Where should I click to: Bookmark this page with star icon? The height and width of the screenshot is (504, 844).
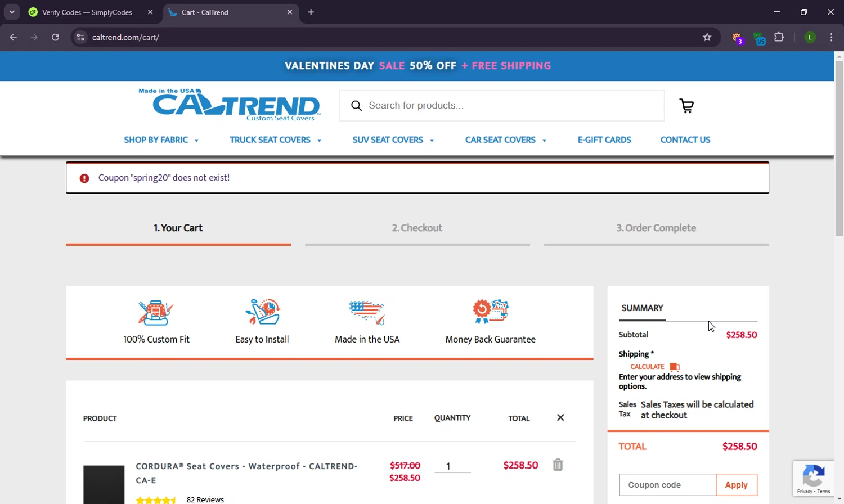pos(707,37)
